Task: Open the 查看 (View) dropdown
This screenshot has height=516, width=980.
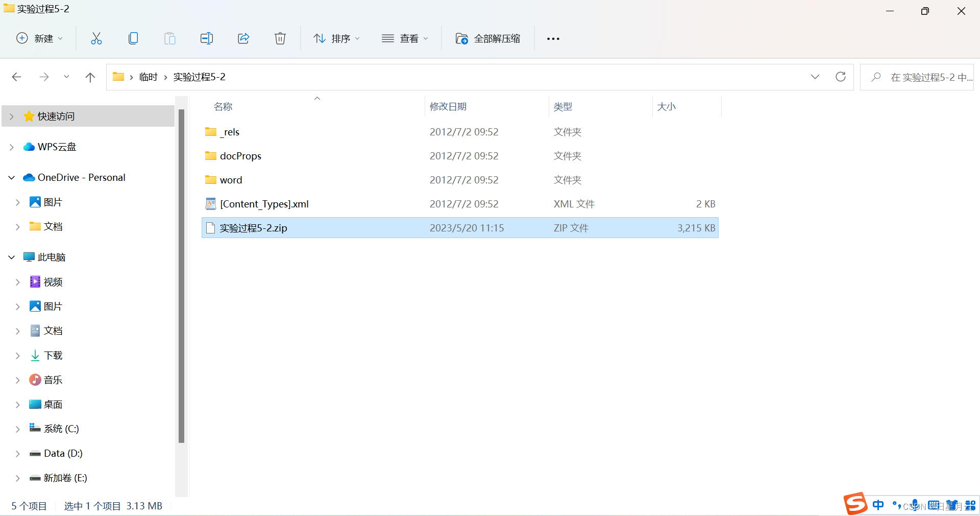Action: click(405, 38)
